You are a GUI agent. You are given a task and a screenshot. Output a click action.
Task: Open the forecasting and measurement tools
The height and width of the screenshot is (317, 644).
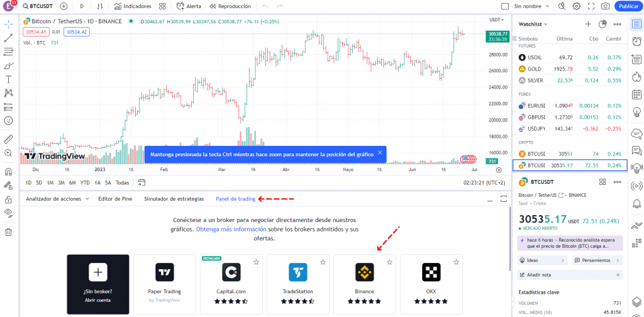click(x=9, y=107)
